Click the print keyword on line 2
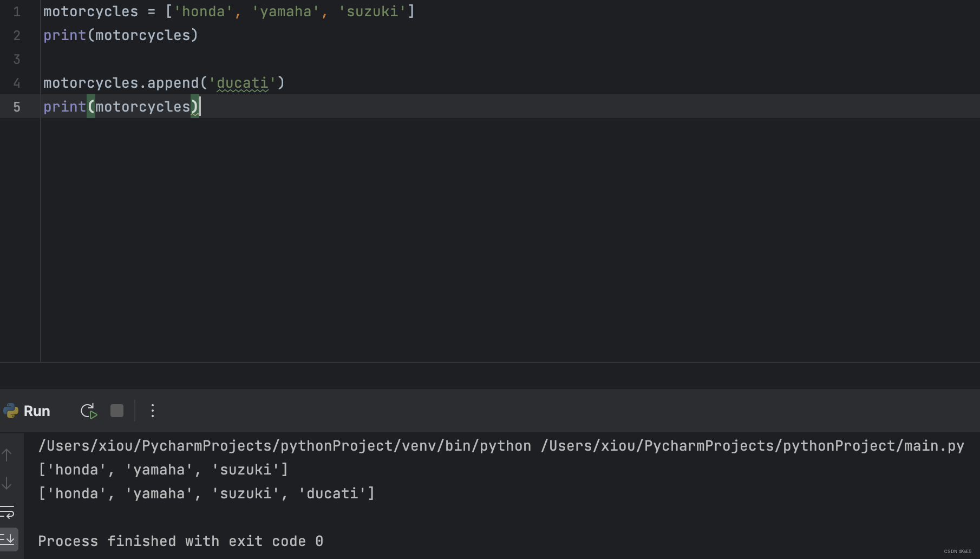 tap(64, 35)
